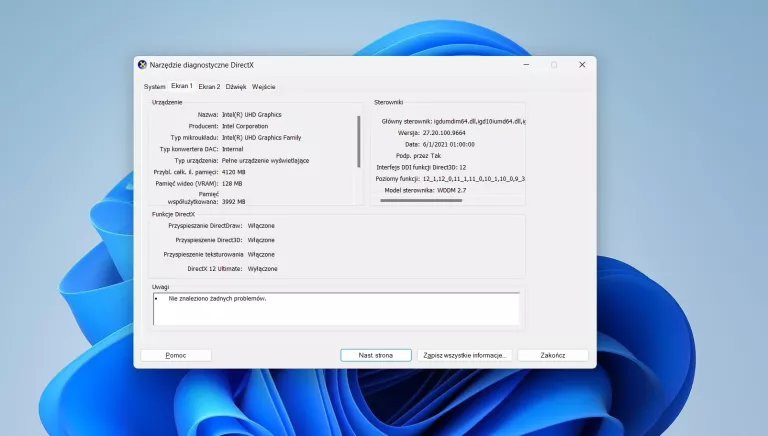Go to the Wejście tab
Screen dimensions: 768x436
pyautogui.click(x=264, y=87)
